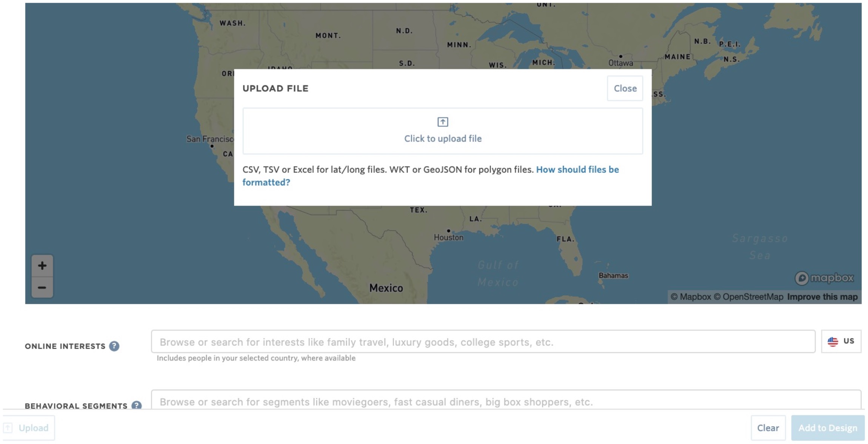Zoom out on the map
Viewport: 868px width, 444px height.
(42, 288)
